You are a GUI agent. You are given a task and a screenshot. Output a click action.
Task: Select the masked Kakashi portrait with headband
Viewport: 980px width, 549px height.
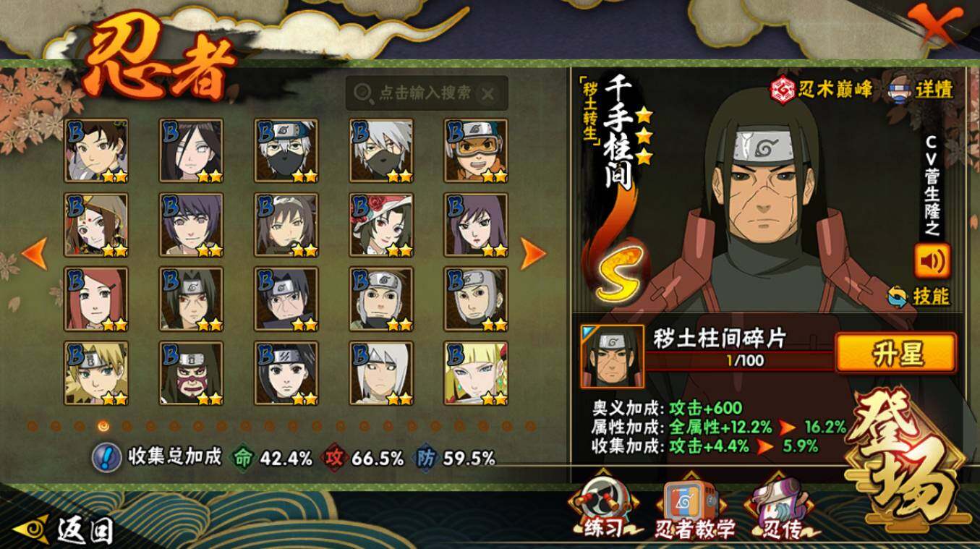click(x=286, y=150)
